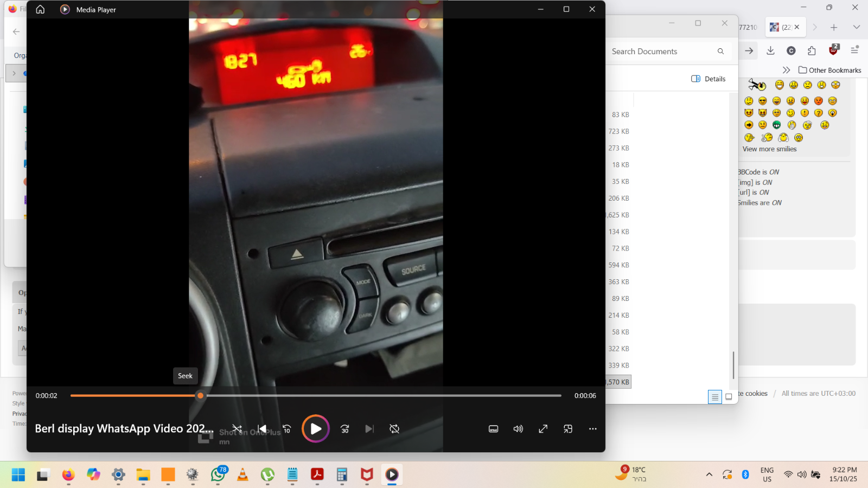Toggle repeat mode in Media Player
Viewport: 868px width, 488px height.
394,429
